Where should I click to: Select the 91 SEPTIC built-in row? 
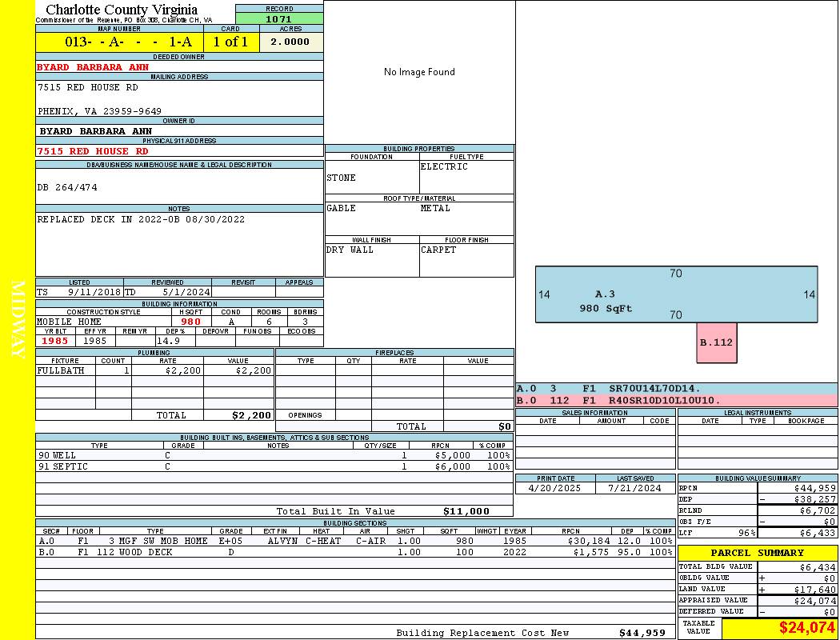click(x=274, y=466)
